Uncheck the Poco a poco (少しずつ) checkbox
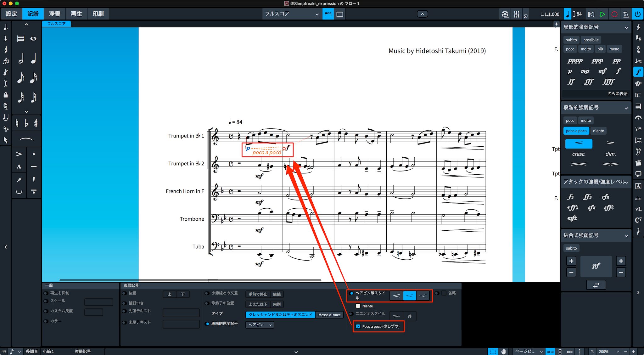644x355 pixels. point(358,326)
